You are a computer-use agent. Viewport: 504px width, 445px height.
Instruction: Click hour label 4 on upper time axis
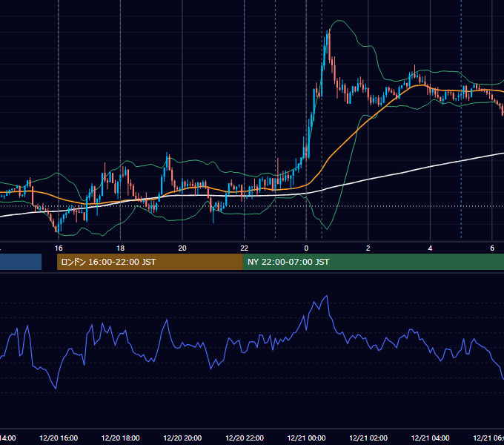(430, 248)
